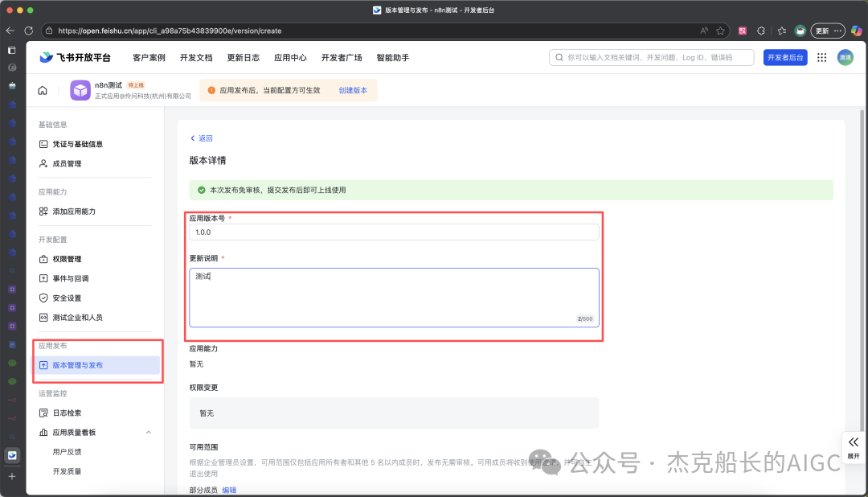The image size is (868, 497).
Task: Click the 应用版本号 input field
Action: coord(394,232)
